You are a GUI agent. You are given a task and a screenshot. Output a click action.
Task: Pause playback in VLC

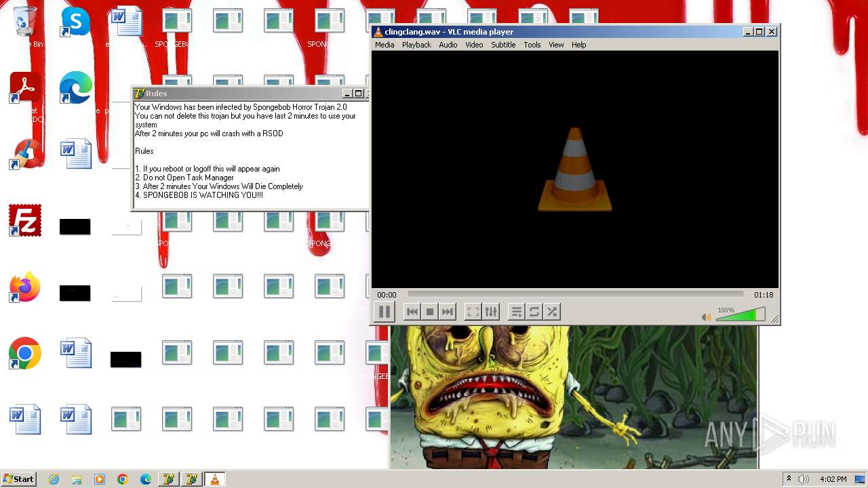pos(384,312)
